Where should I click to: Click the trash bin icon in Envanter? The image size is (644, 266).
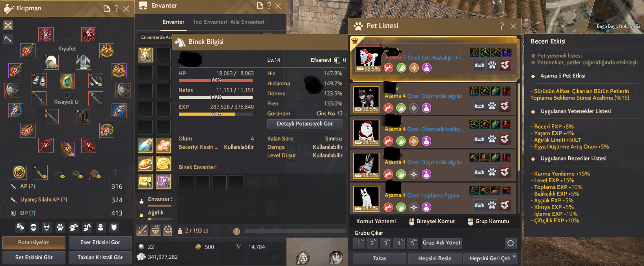tap(271, 208)
